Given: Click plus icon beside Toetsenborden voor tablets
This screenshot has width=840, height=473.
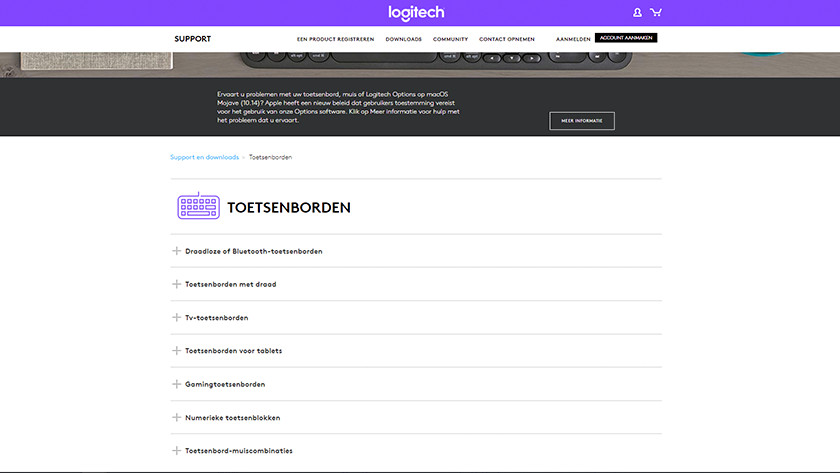Looking at the screenshot, I should click(177, 351).
